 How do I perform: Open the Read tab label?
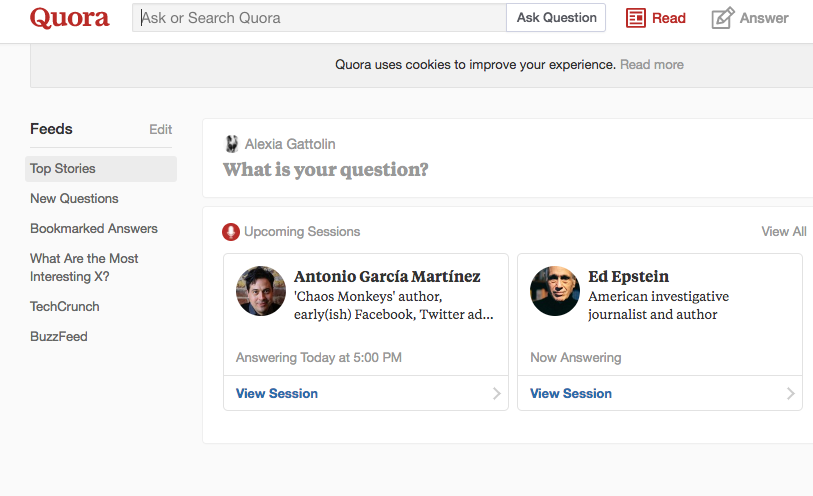[x=669, y=18]
